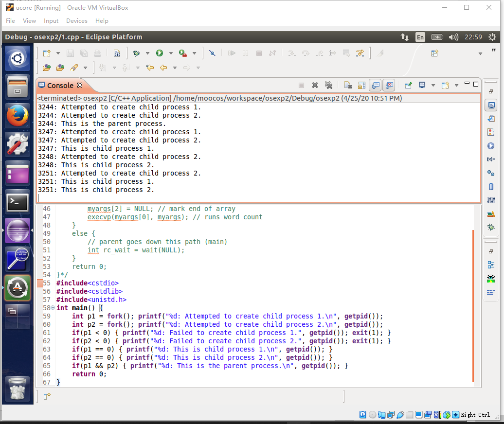Viewport: 504px width, 424px height.
Task: Open Breakpoints view icon in sidebar
Action: (491, 173)
